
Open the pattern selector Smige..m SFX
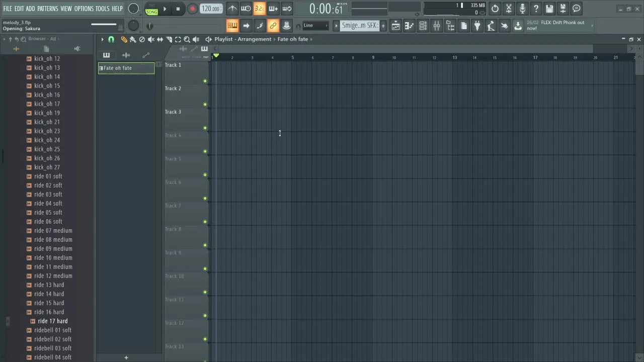359,26
